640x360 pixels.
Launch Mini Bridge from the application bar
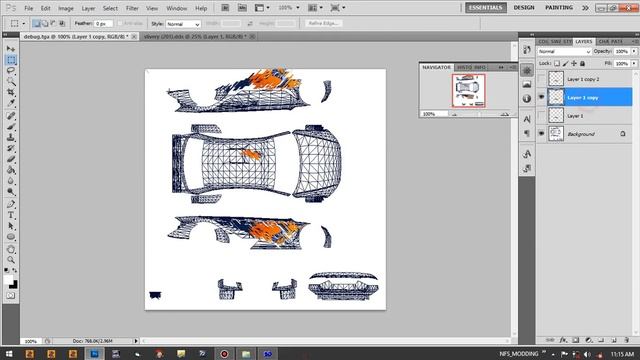(x=242, y=8)
